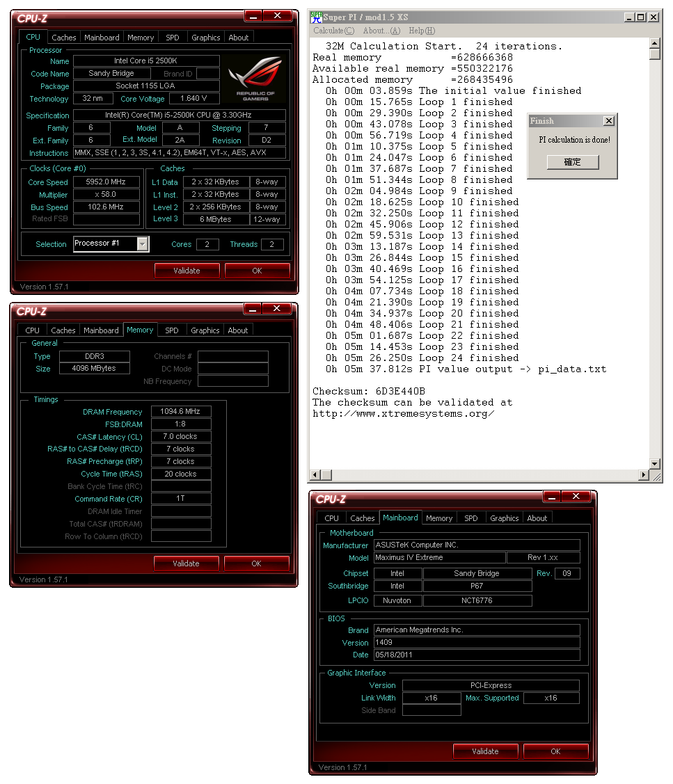Click the Maximus IV Extreme model field
The height and width of the screenshot is (784, 673).
click(x=439, y=557)
